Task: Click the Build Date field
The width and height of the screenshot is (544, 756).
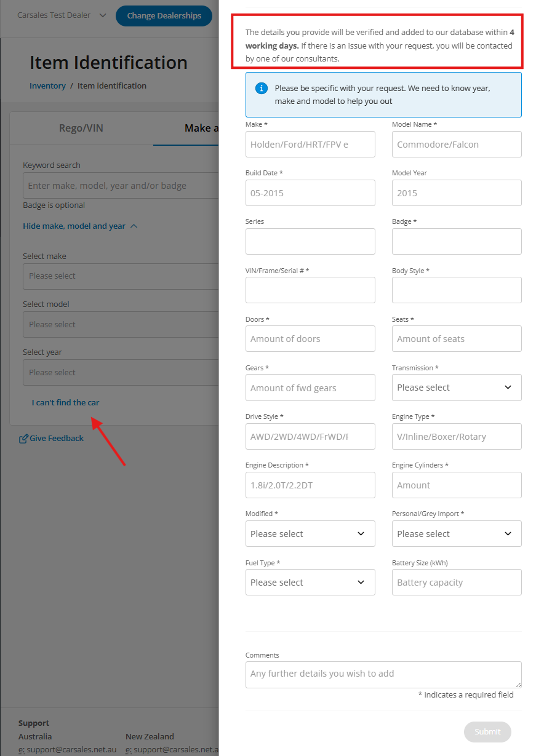Action: [310, 193]
